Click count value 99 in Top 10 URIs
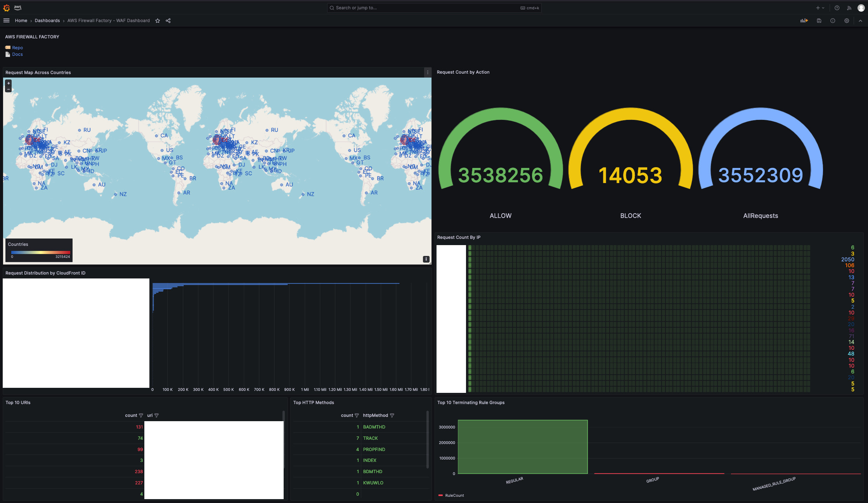This screenshot has width=868, height=503. [140, 449]
